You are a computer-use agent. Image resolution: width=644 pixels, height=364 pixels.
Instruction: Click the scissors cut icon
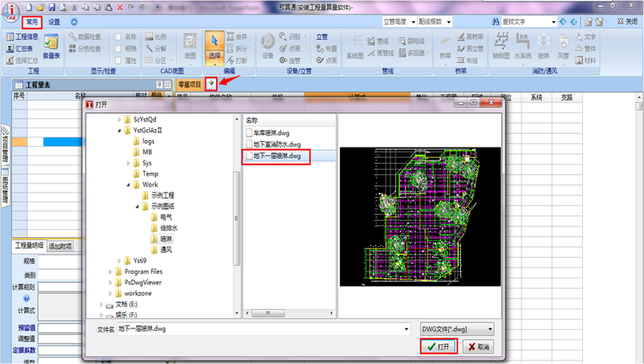[x=74, y=8]
